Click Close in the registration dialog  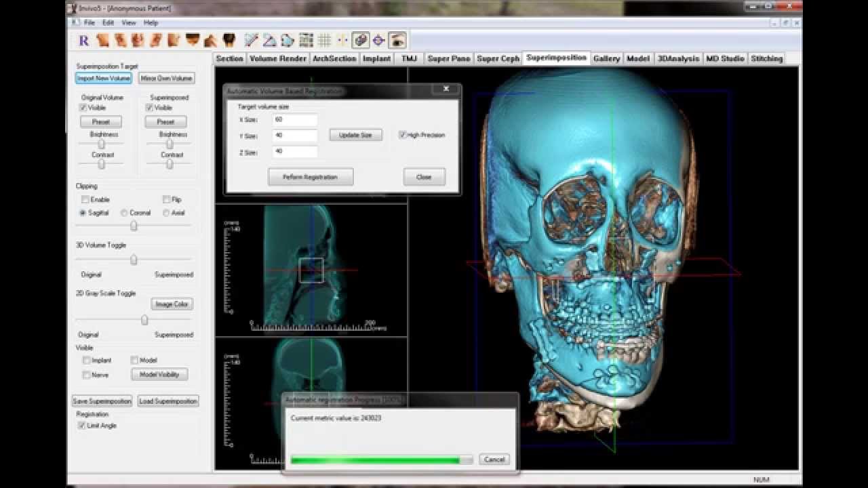click(424, 177)
